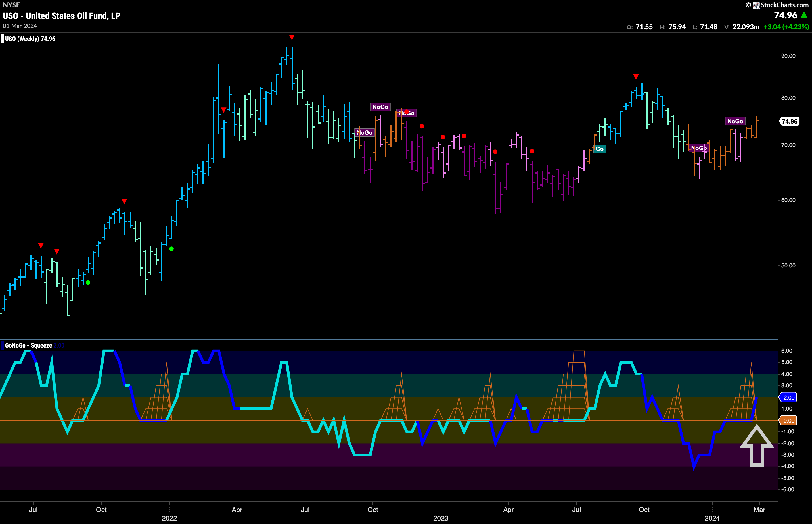Click the 2024 year label on time axis
The width and height of the screenshot is (812, 524).
[x=712, y=518]
